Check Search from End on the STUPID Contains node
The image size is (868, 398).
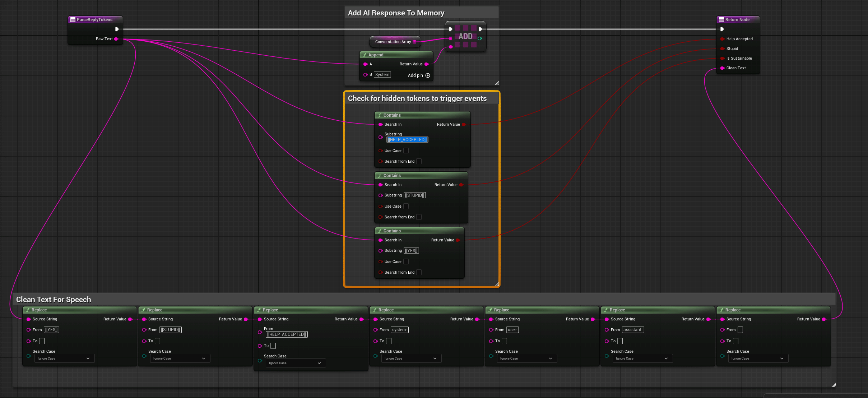point(419,217)
